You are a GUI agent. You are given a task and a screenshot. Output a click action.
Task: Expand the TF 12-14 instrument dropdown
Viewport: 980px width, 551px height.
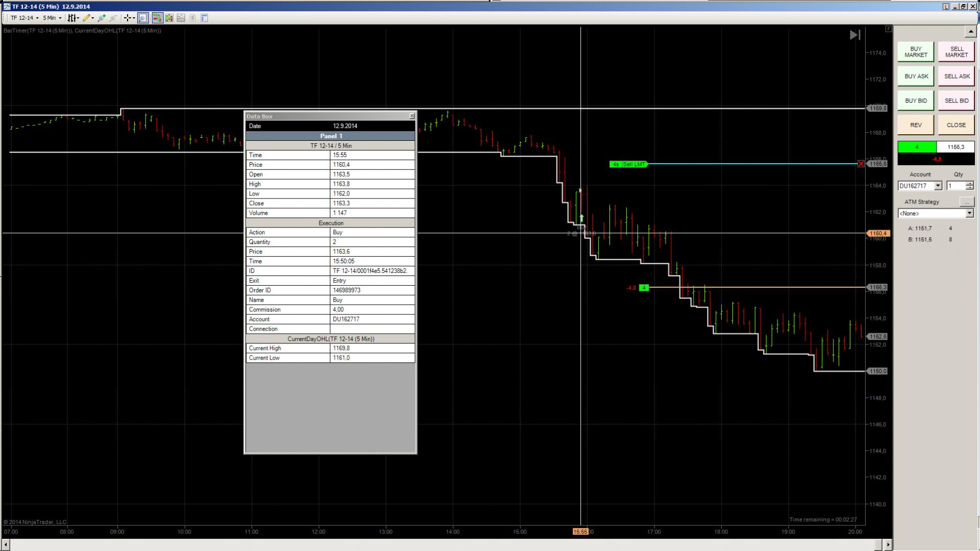[x=24, y=18]
